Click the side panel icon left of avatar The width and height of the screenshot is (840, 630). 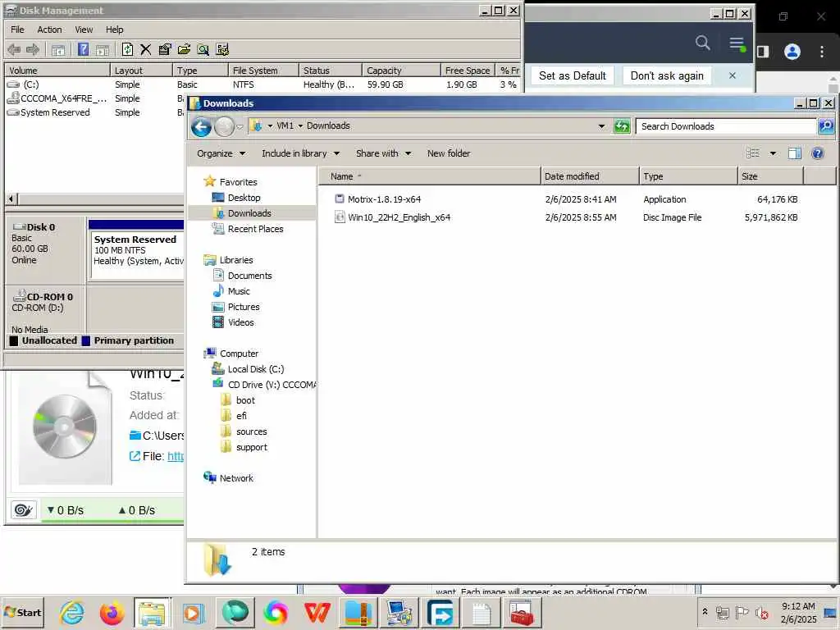763,52
